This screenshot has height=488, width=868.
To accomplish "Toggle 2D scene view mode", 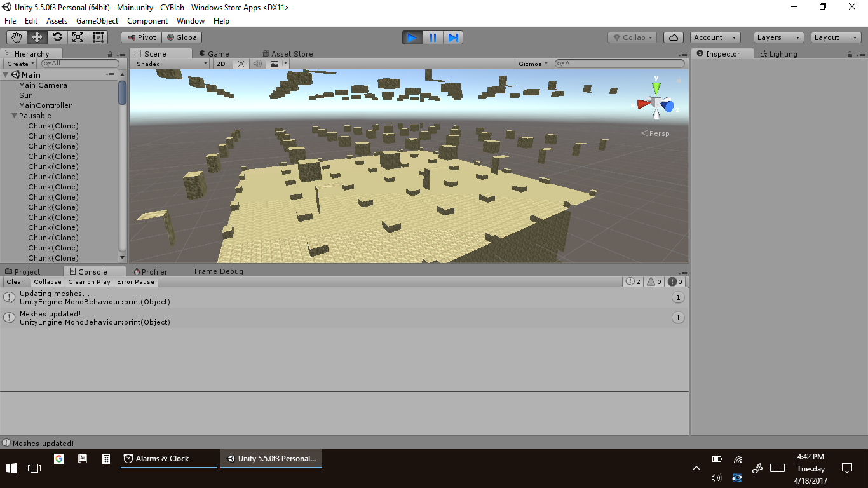I will pyautogui.click(x=220, y=64).
